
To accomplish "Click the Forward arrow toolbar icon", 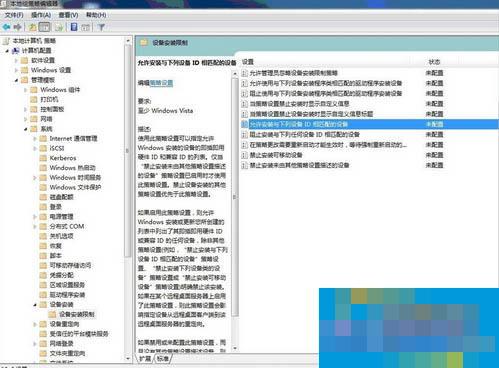I will click(x=18, y=27).
